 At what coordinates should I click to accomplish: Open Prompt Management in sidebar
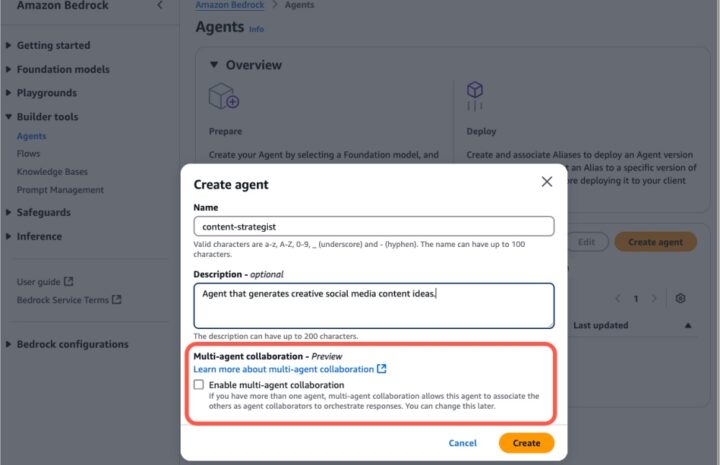pyautogui.click(x=60, y=190)
